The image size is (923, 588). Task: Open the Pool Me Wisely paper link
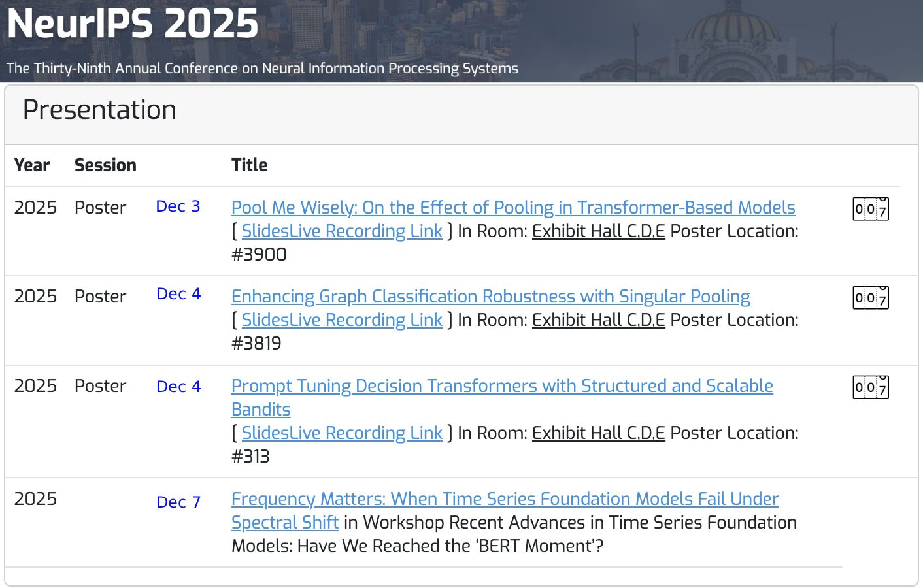coord(512,208)
